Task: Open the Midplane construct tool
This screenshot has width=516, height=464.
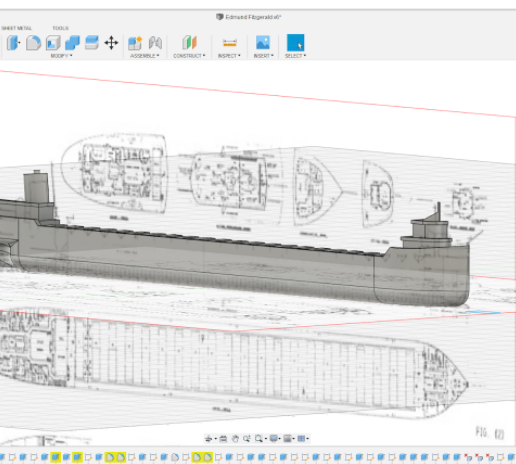Action: [189, 43]
